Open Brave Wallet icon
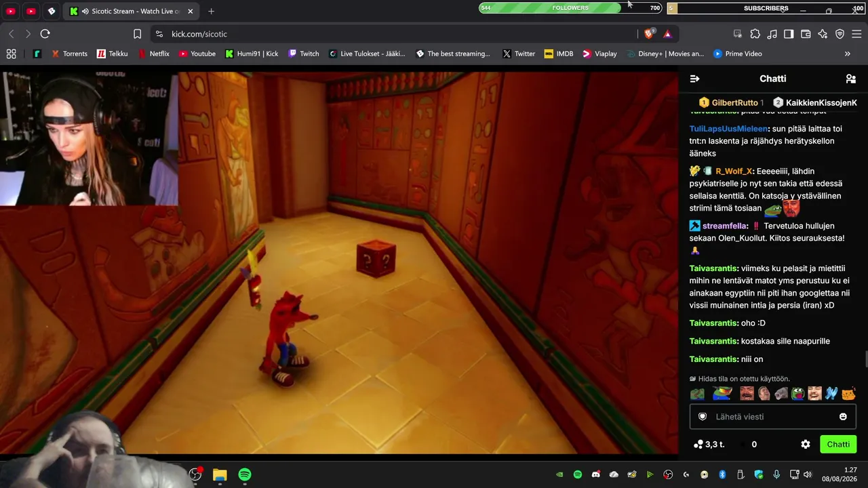Screen dimensions: 868x488 pos(806,34)
